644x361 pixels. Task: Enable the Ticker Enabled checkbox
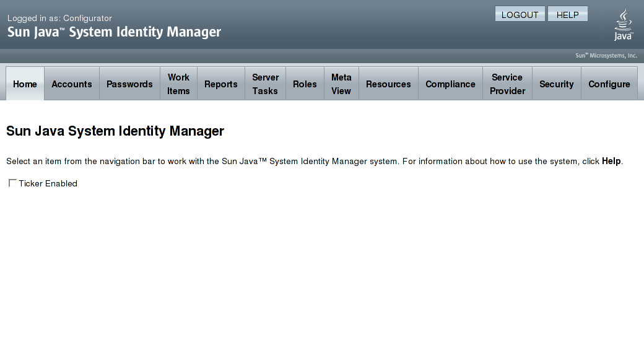point(12,183)
